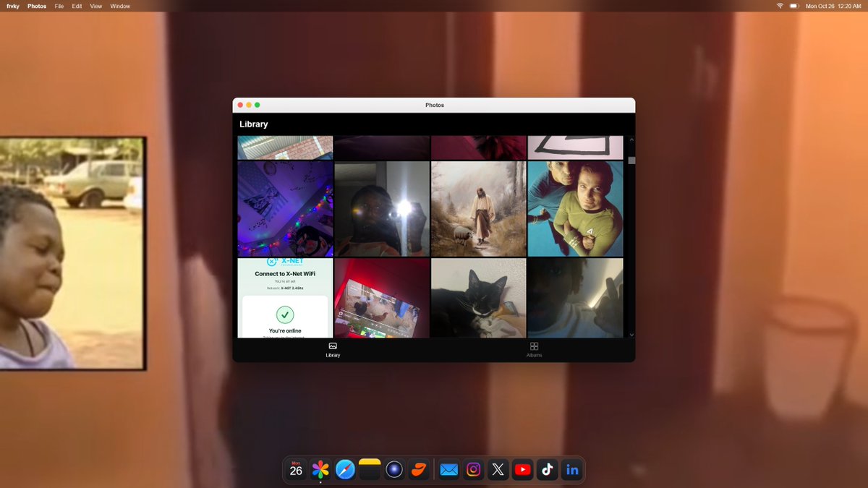Click the scroll down arrow in Photos library
Image resolution: width=868 pixels, height=488 pixels.
point(631,335)
